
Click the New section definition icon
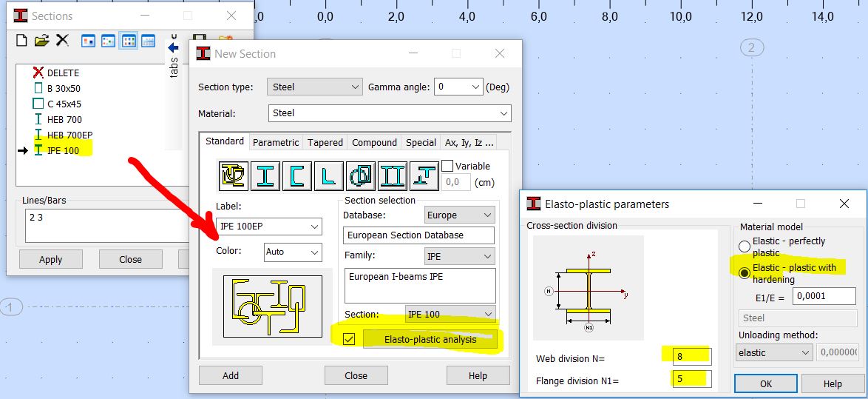pos(21,41)
